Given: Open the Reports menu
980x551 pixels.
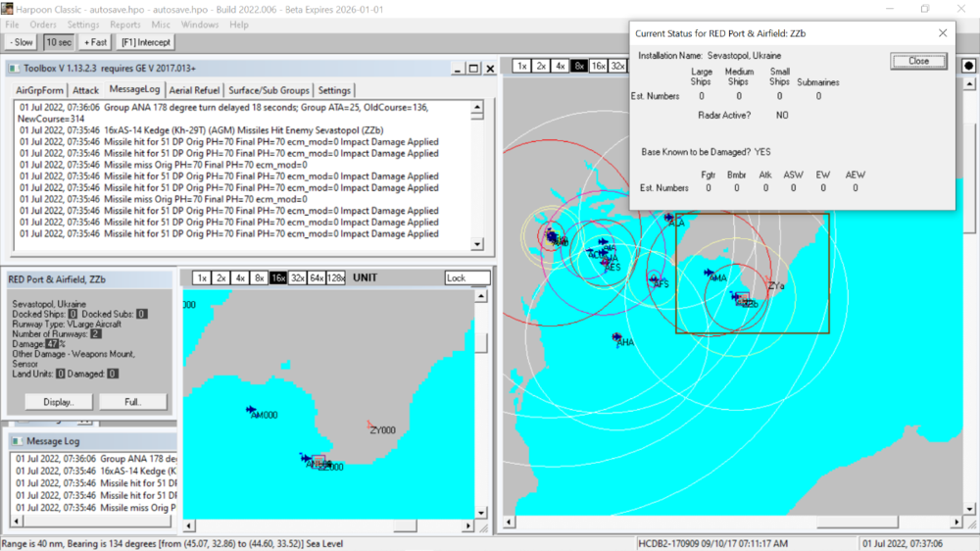Looking at the screenshot, I should click(x=125, y=25).
